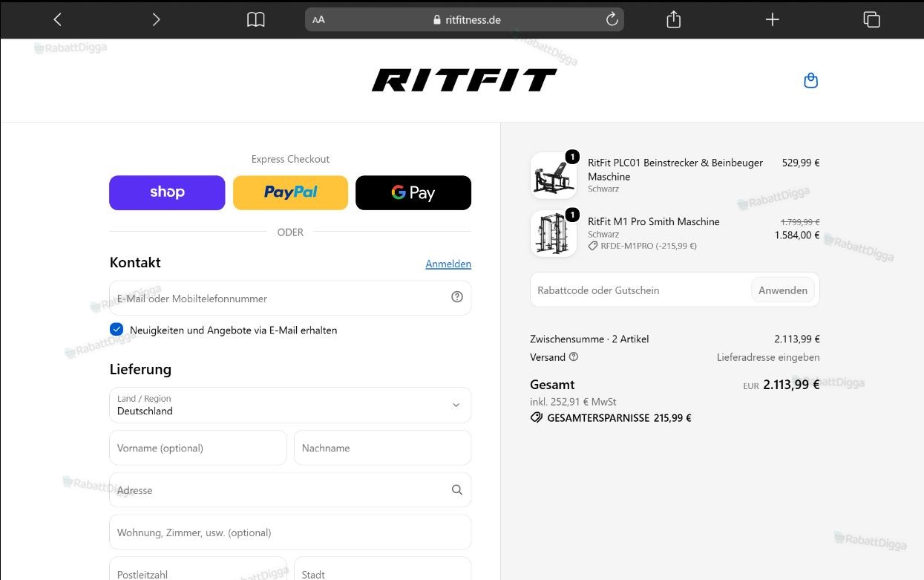Click the struck-through 1.799,99 € price
The height and width of the screenshot is (580, 924).
point(800,221)
